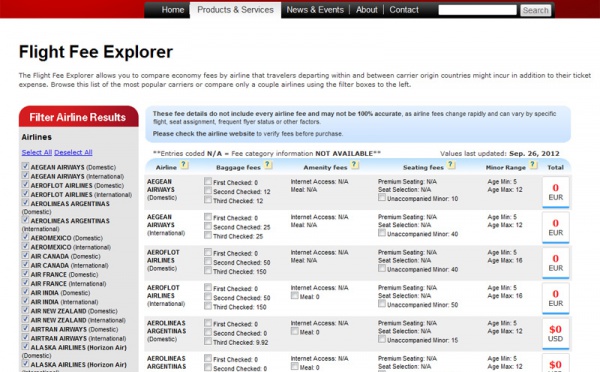Viewport: 600px width, 372px height.
Task: Uncheck AEROLINEAS ARGENTINAS domestic filter checkbox
Action: click(26, 203)
